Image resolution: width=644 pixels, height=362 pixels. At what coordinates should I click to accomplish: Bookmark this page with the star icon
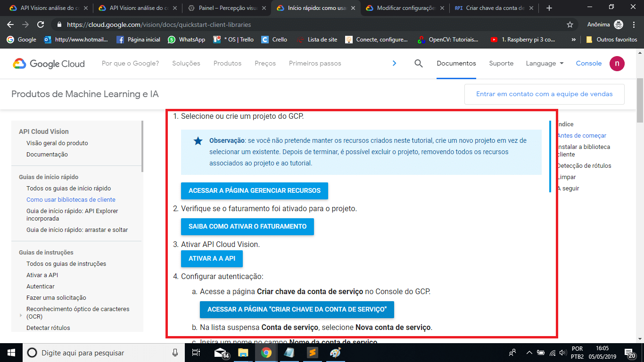click(x=570, y=25)
